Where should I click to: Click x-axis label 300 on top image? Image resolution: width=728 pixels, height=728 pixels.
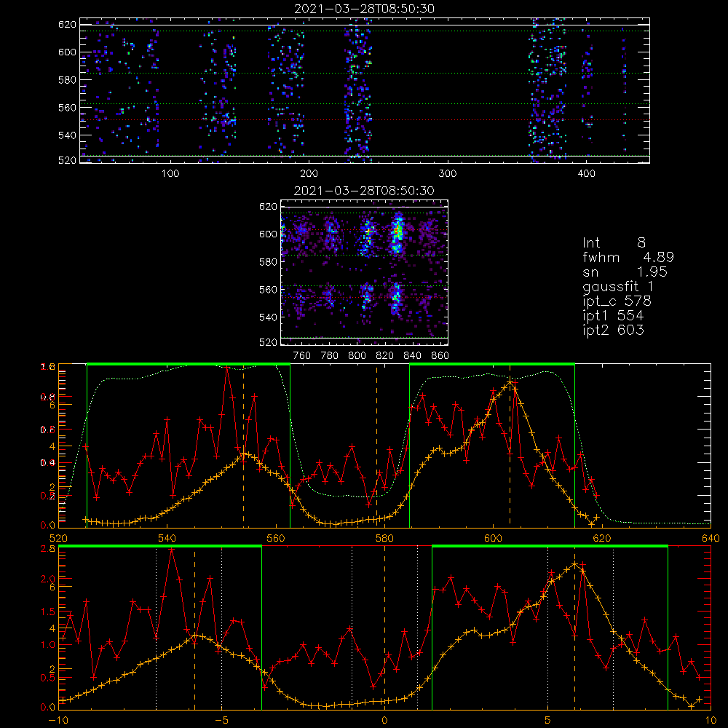point(448,174)
